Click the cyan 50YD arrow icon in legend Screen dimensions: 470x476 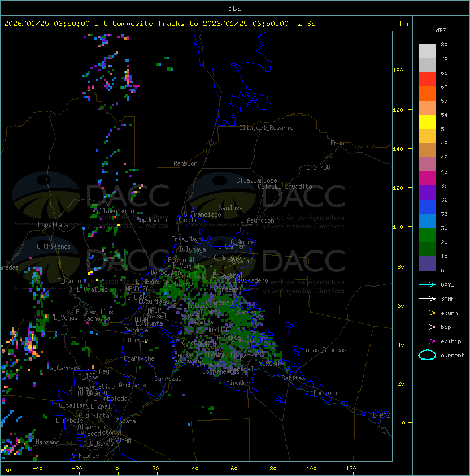427,285
